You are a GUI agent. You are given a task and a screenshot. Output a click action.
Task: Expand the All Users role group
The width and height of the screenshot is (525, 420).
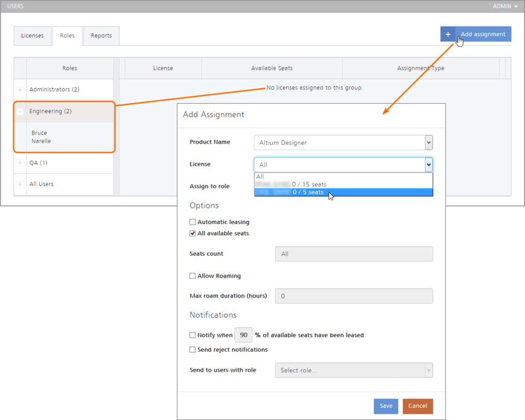click(20, 185)
